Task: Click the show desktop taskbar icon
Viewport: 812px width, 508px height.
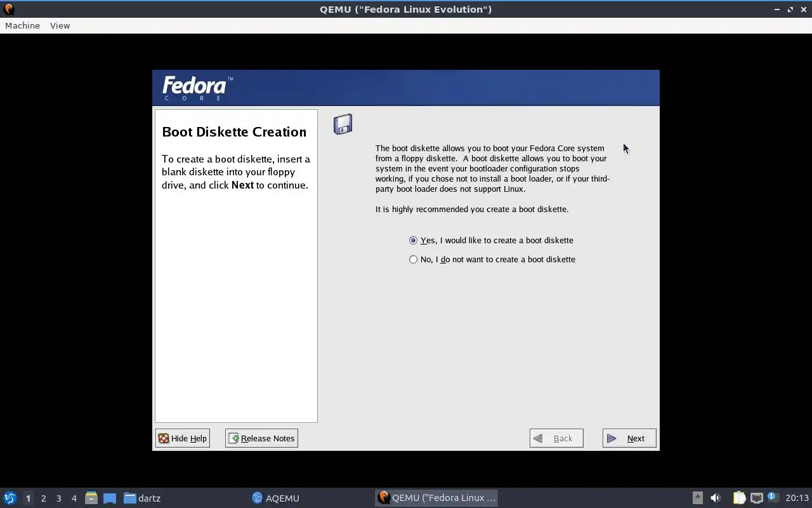Action: 110,498
